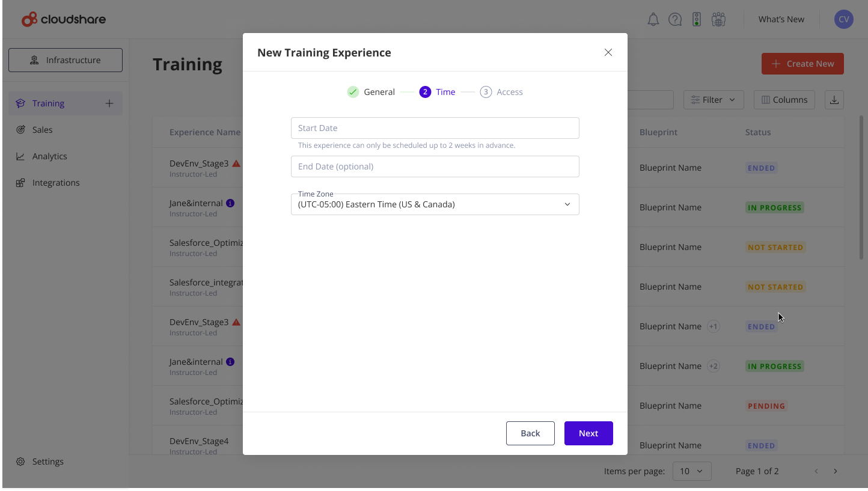The height and width of the screenshot is (491, 868).
Task: Go to next page arrow in pagination
Action: pos(836,471)
